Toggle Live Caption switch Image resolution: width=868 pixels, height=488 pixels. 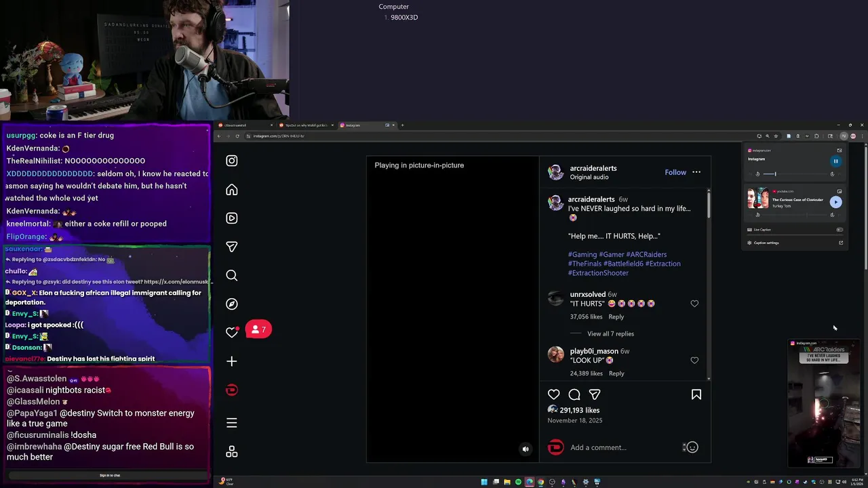tap(840, 230)
